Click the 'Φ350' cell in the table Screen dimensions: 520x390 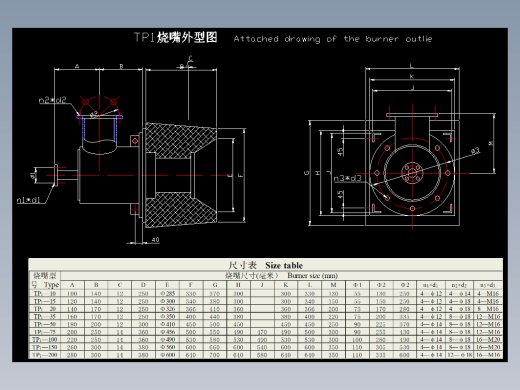[x=168, y=316]
